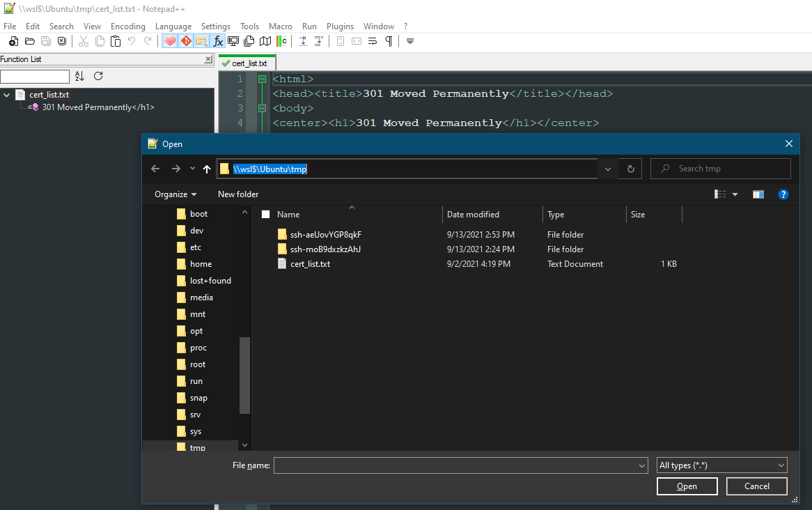Toggle the pink heart toolbar icon
This screenshot has width=812, height=510.
tap(170, 42)
